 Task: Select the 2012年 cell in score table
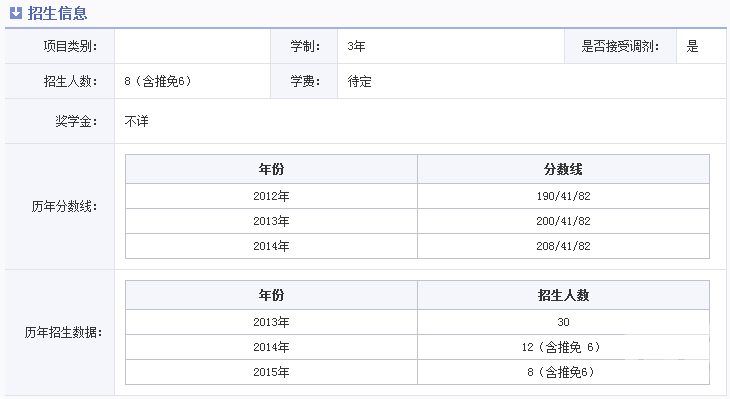[271, 196]
